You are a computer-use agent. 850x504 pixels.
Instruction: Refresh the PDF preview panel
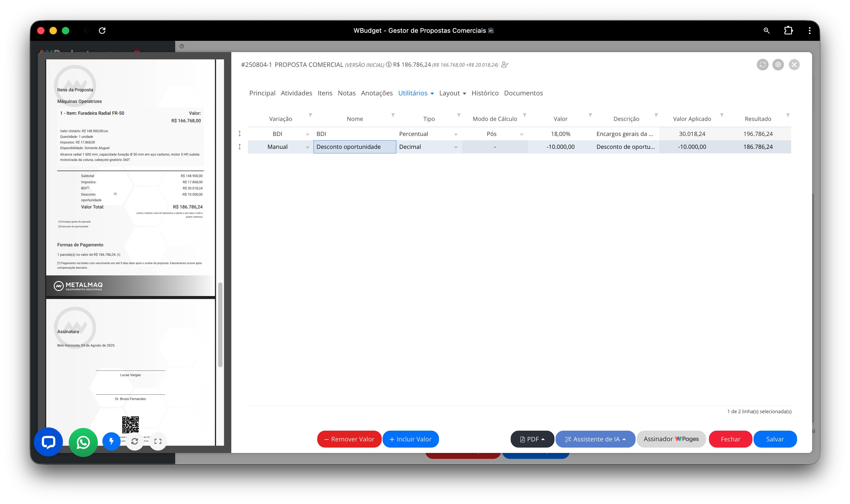[x=135, y=441]
